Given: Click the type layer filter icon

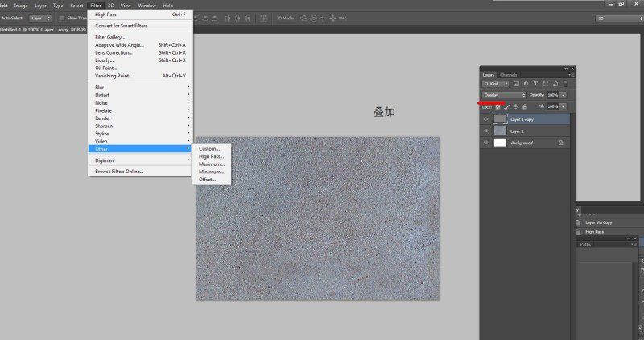Looking at the screenshot, I should (x=535, y=84).
